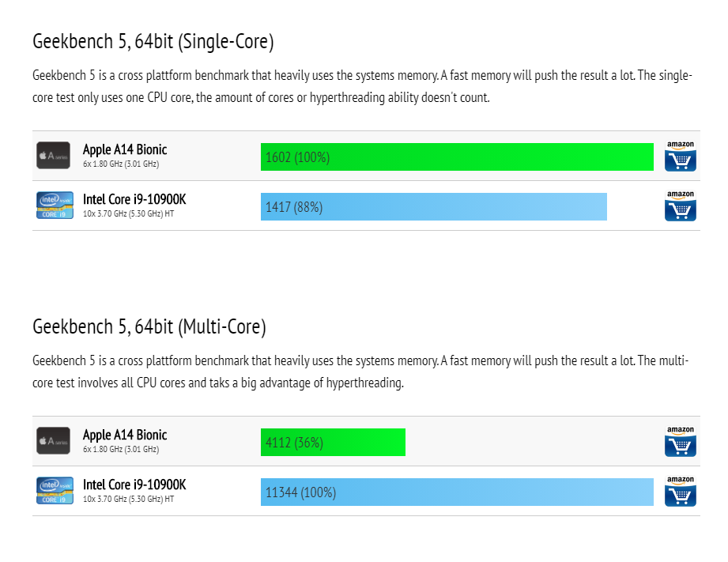
Task: Open Apple A14 Bionic link in multi-core results
Action: tap(125, 435)
